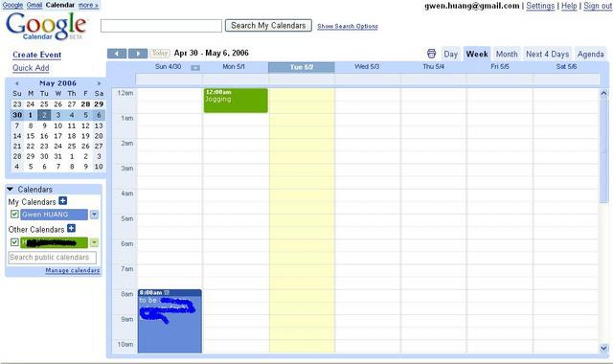613x364 pixels.
Task: Open the Gmail link in top bar
Action: pos(34,5)
